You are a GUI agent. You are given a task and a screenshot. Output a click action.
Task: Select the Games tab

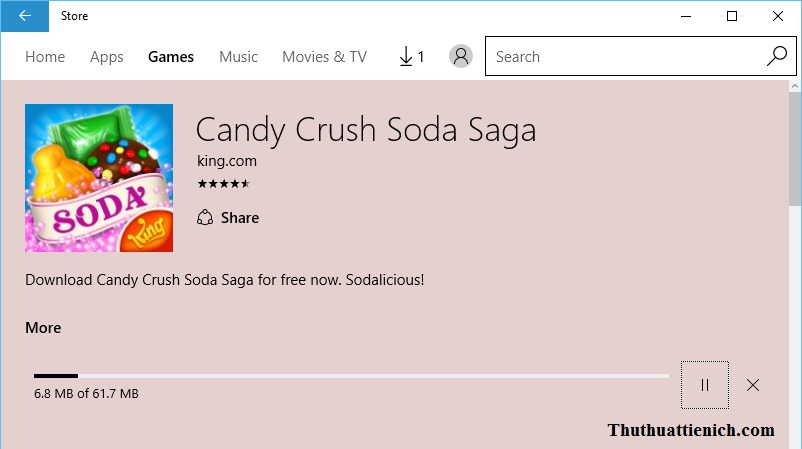[171, 57]
